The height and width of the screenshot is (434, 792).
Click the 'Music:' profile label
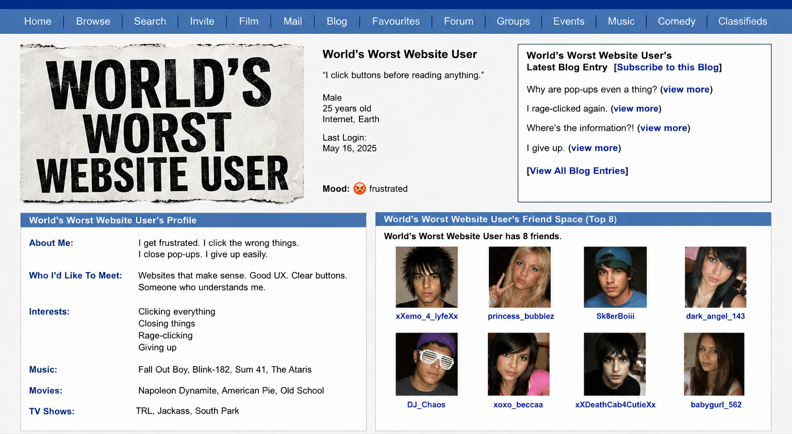[43, 370]
